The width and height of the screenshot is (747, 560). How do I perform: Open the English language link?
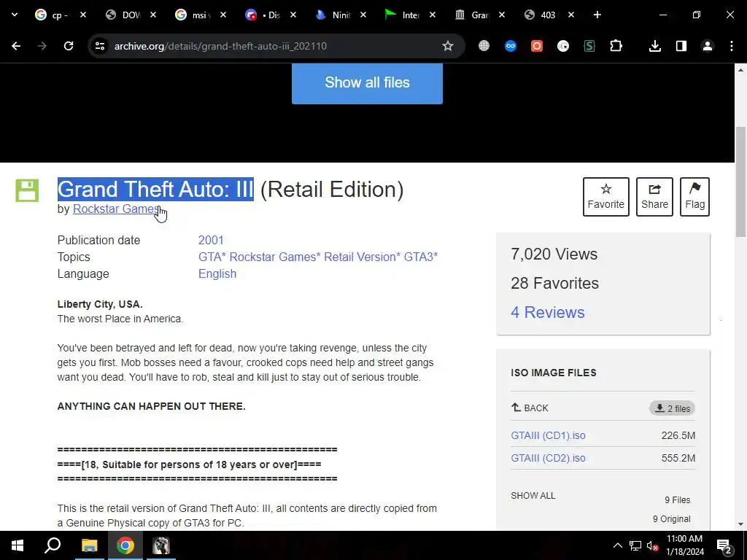[x=217, y=274]
